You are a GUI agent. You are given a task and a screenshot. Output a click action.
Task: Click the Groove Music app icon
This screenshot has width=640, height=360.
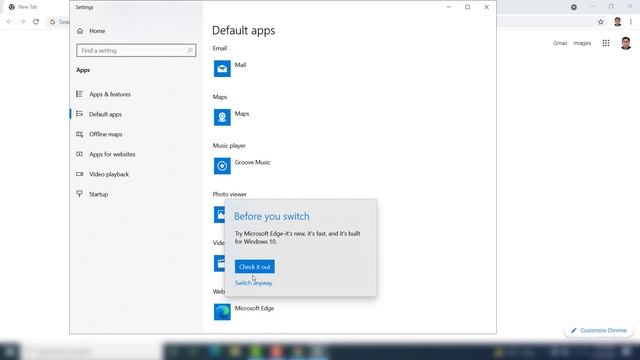[x=222, y=166]
